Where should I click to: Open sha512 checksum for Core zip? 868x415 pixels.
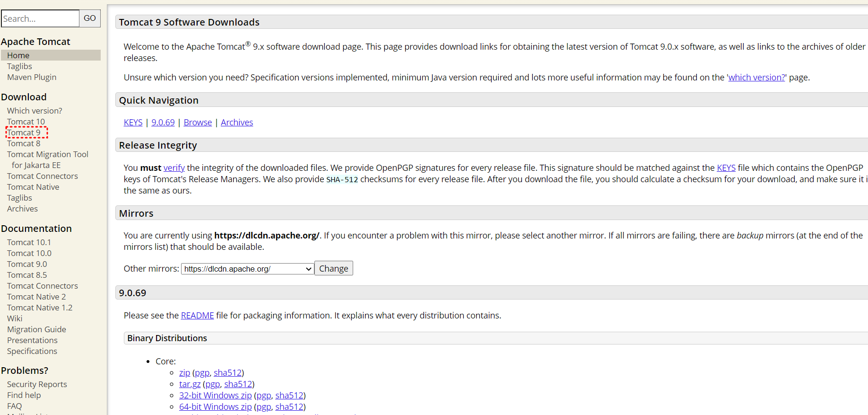(227, 372)
